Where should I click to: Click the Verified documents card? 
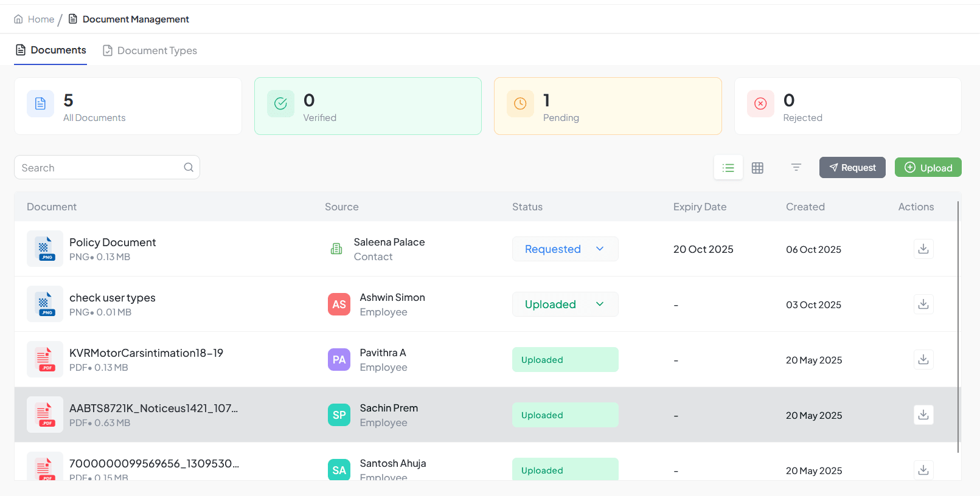tap(367, 106)
